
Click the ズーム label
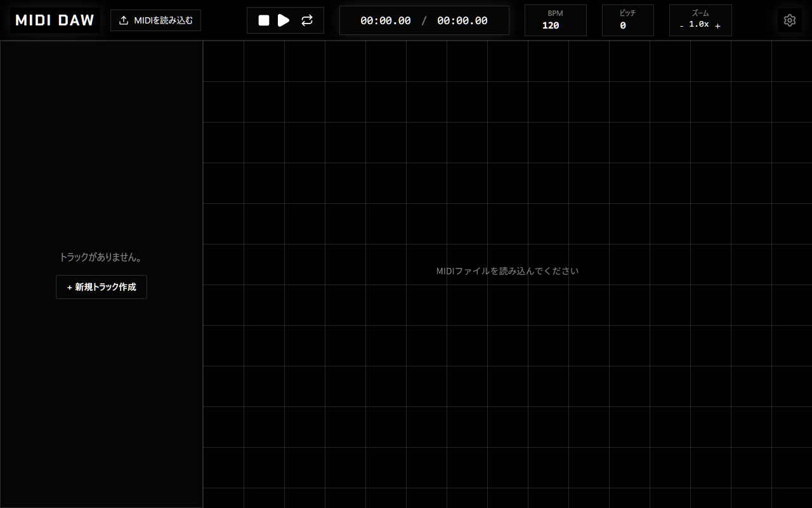coord(700,13)
